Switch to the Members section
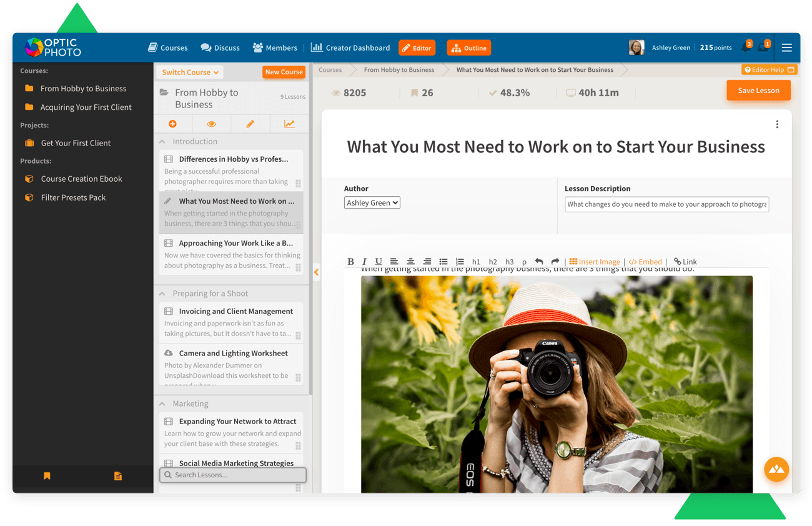This screenshot has height=526, width=812. click(x=275, y=47)
